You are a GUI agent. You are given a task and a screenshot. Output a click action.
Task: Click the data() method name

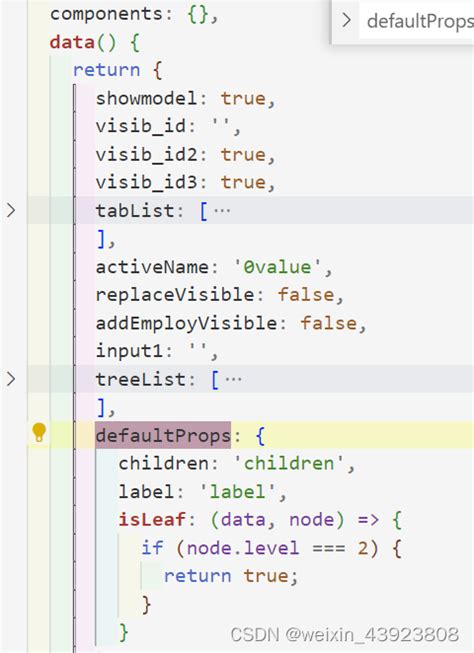click(x=72, y=42)
